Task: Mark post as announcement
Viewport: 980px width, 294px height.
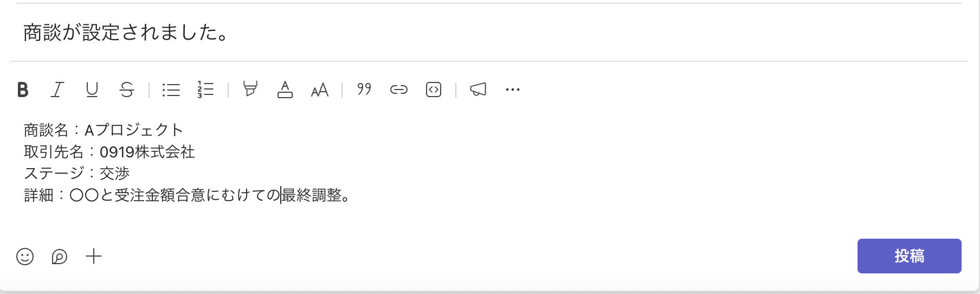Action: pyautogui.click(x=478, y=90)
